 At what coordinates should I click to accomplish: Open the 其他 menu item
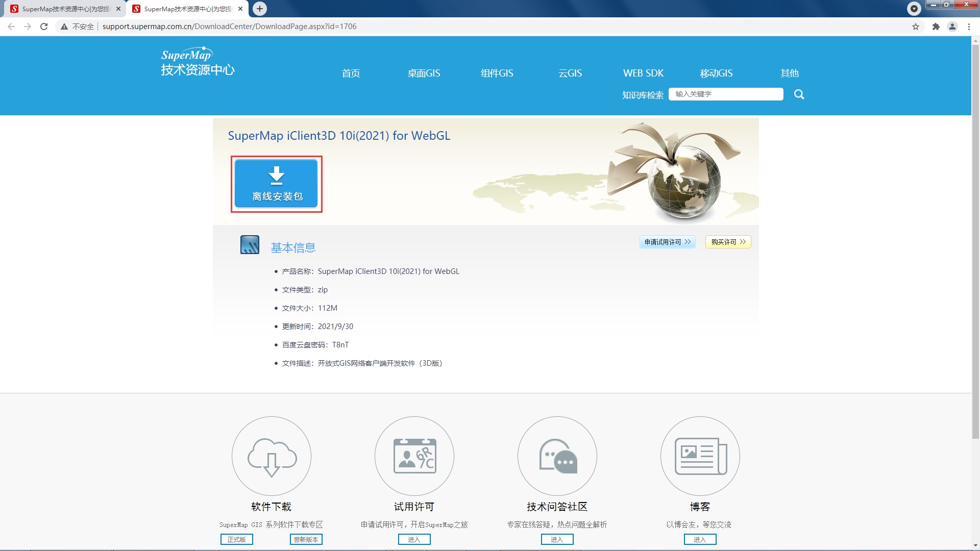pyautogui.click(x=790, y=73)
